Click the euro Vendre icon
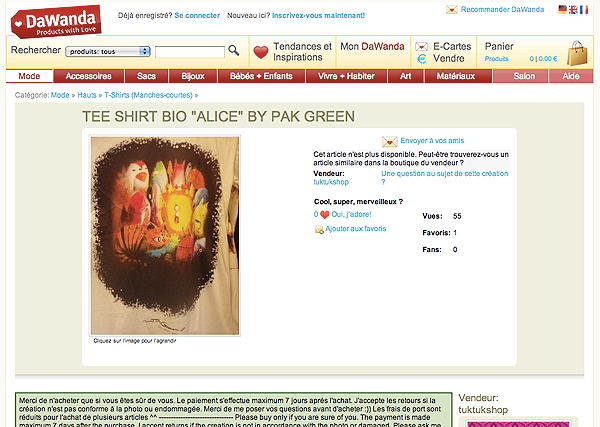Screen dimensions: 600x427 (421, 59)
